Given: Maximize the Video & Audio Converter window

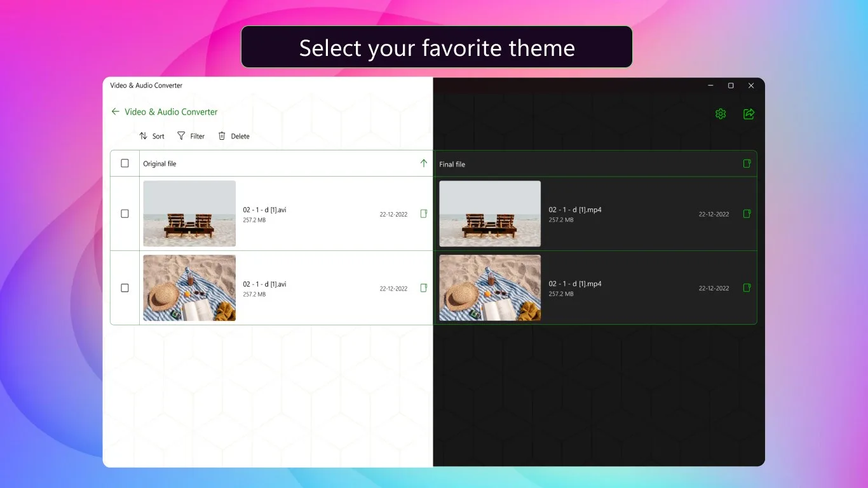Looking at the screenshot, I should click(x=731, y=86).
